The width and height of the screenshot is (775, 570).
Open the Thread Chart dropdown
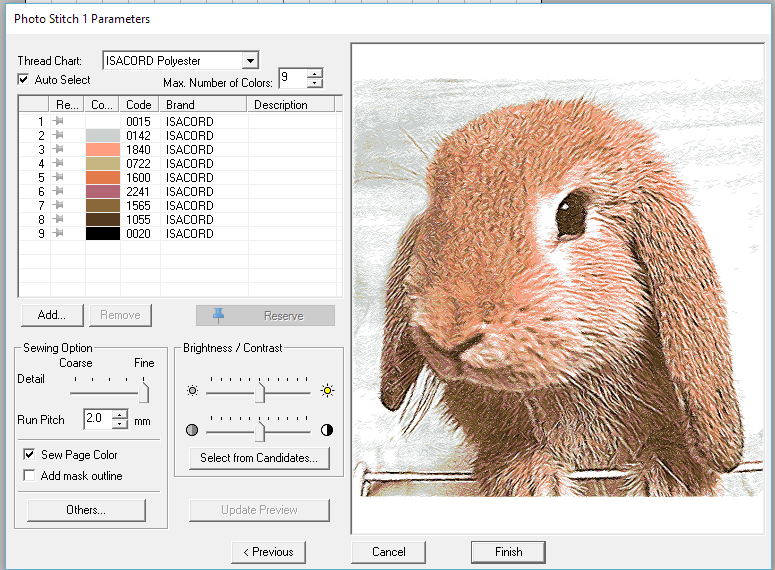[x=250, y=61]
